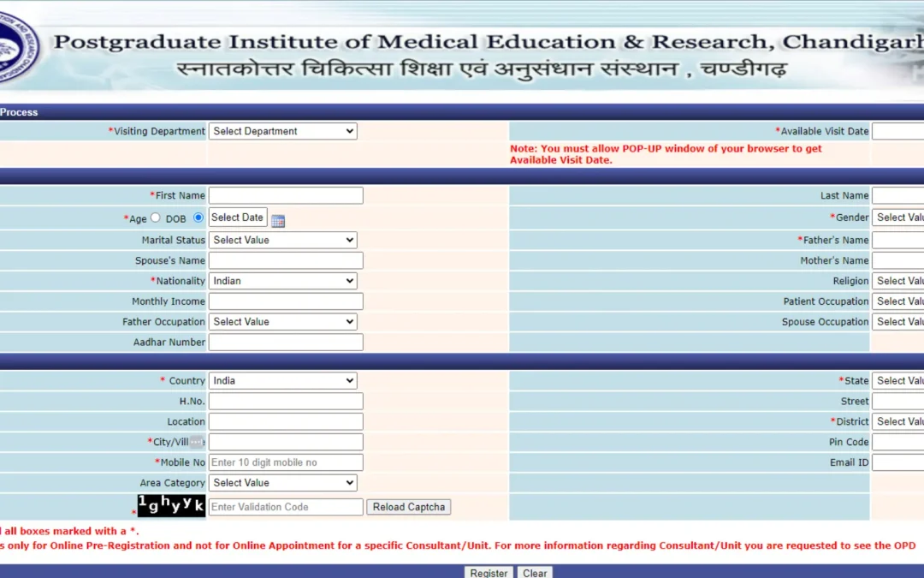This screenshot has height=578, width=924.
Task: Click the Aadhar Number label
Action: pos(169,342)
